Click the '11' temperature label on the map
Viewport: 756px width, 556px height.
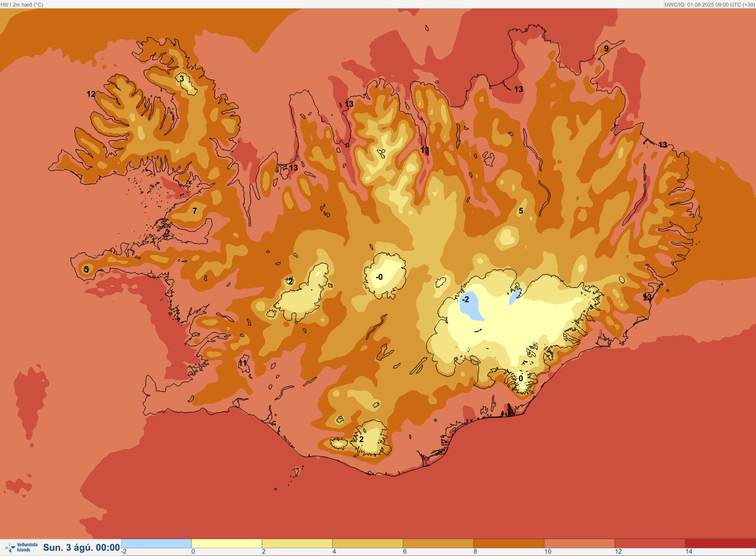click(x=243, y=362)
